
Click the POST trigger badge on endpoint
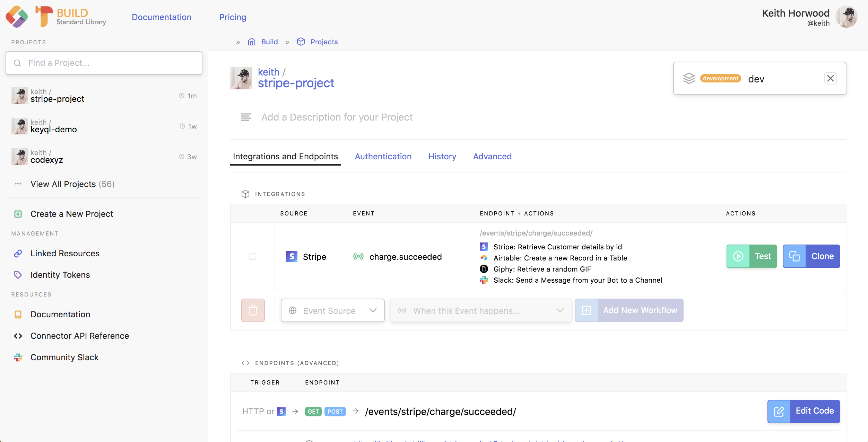click(x=335, y=412)
